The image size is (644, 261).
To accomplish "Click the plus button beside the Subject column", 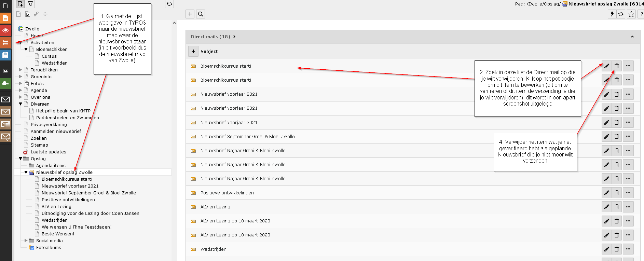I will (x=193, y=51).
